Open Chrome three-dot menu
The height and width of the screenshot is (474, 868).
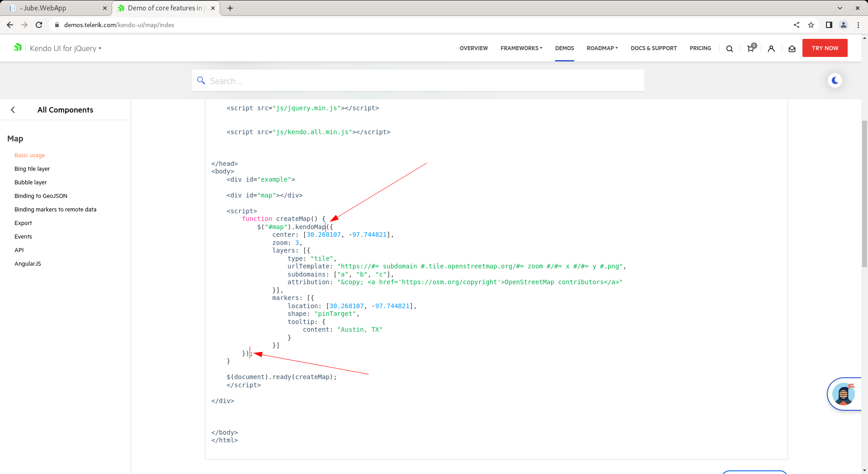(858, 25)
